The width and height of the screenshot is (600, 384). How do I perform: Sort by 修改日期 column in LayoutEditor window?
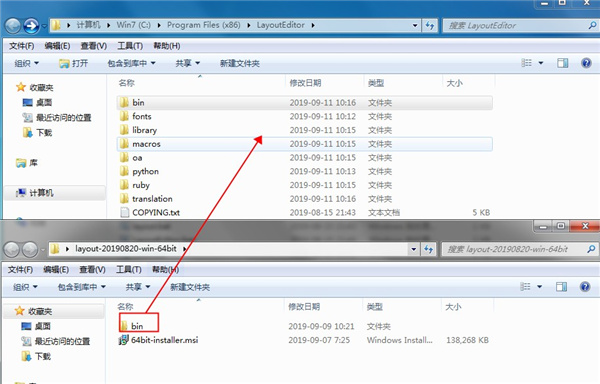click(305, 83)
